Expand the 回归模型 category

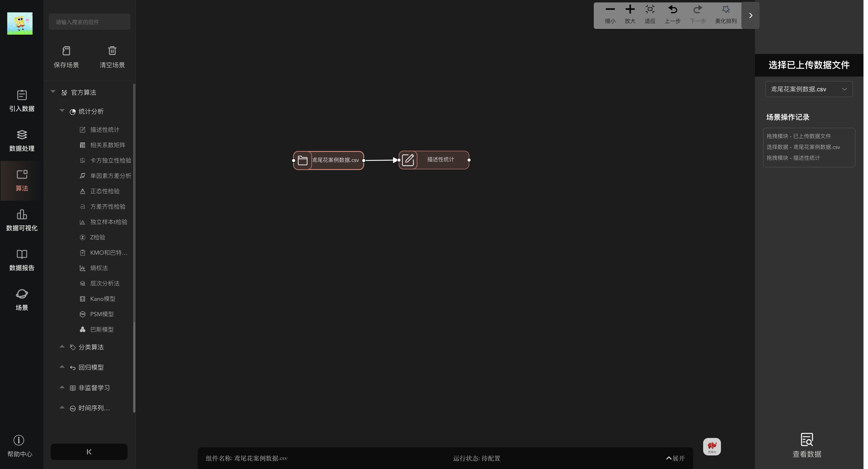(x=62, y=367)
